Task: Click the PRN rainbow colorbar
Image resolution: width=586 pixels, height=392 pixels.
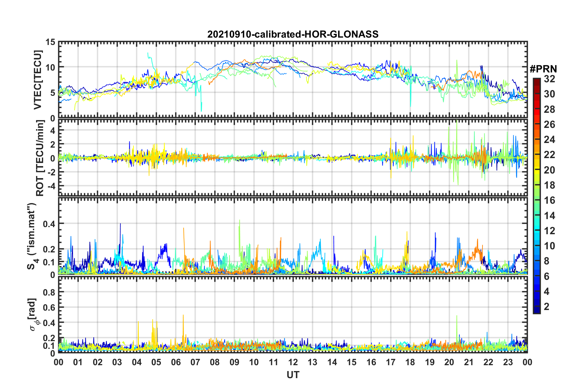Action: (536, 196)
